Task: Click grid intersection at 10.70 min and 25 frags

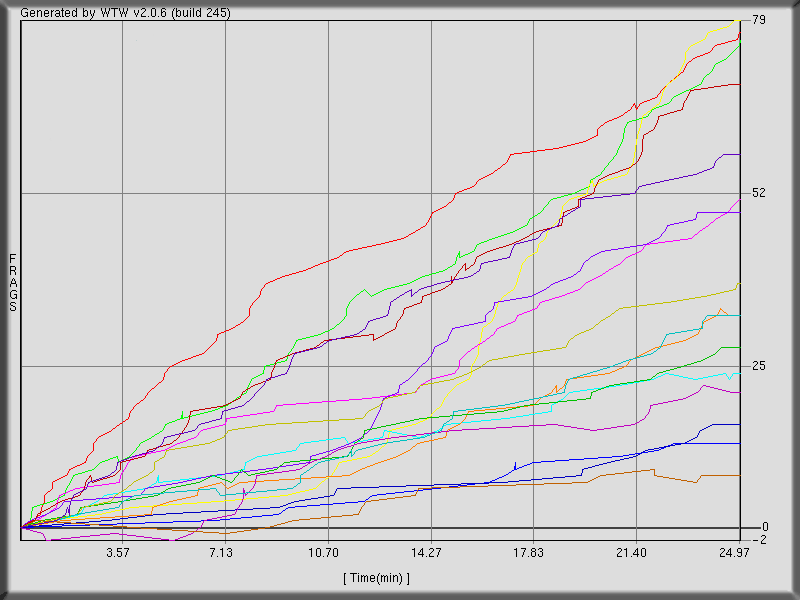Action: (328, 366)
